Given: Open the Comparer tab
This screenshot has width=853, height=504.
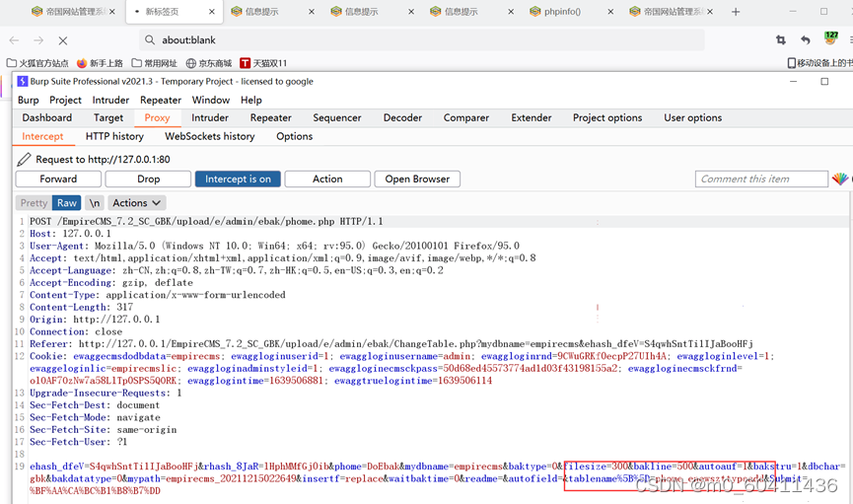Looking at the screenshot, I should [466, 117].
